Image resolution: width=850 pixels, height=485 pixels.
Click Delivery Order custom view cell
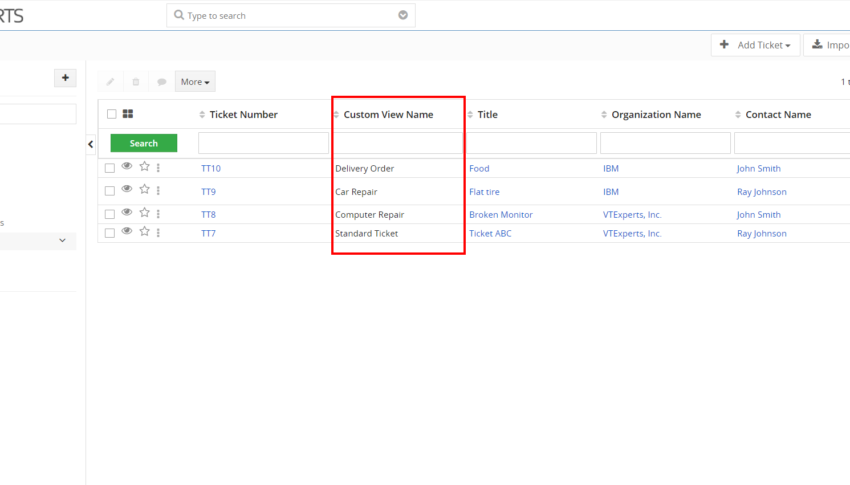(x=364, y=169)
